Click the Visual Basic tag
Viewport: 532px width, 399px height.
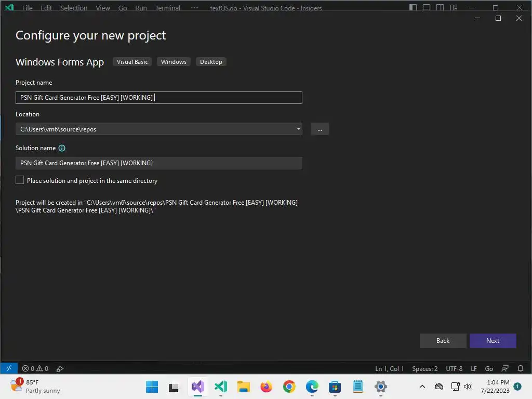tap(132, 62)
